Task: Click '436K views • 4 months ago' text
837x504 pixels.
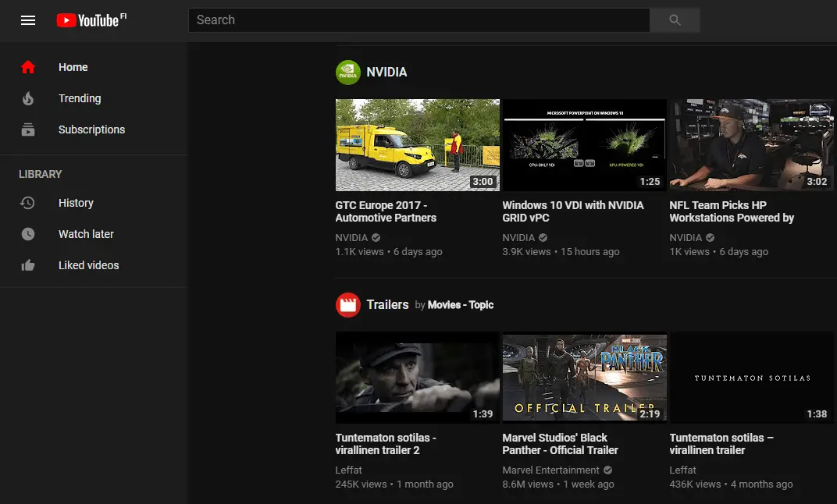Action: [x=732, y=484]
